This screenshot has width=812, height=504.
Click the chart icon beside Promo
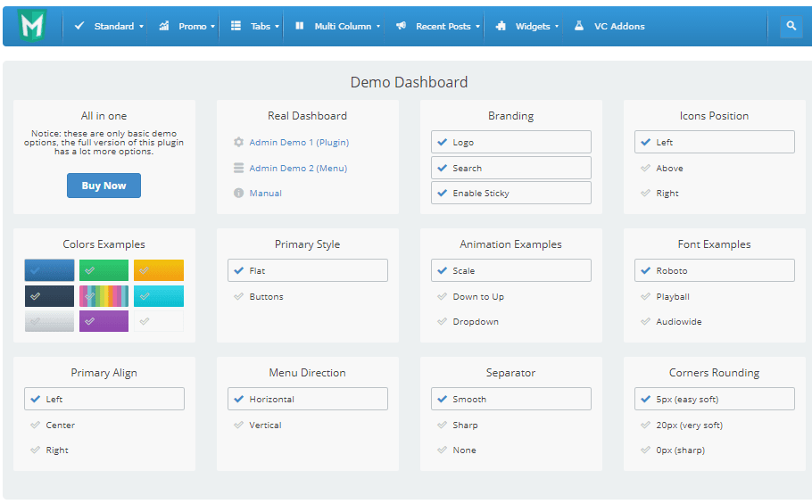tap(163, 25)
